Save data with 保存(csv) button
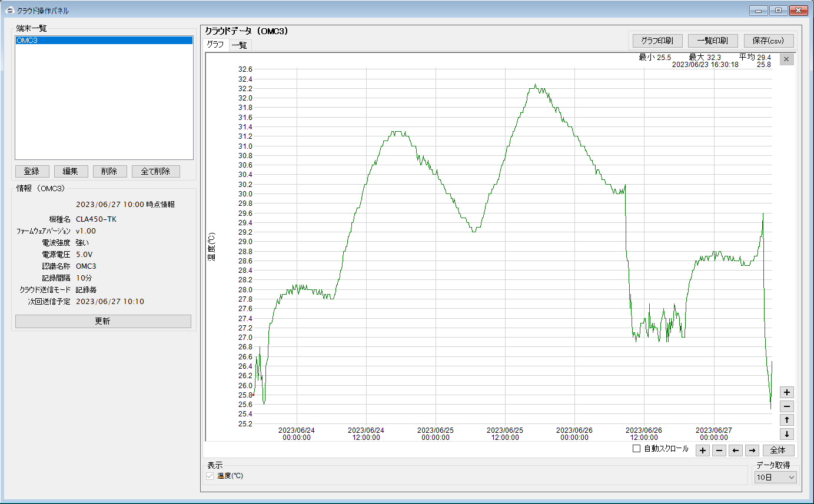 click(x=768, y=41)
